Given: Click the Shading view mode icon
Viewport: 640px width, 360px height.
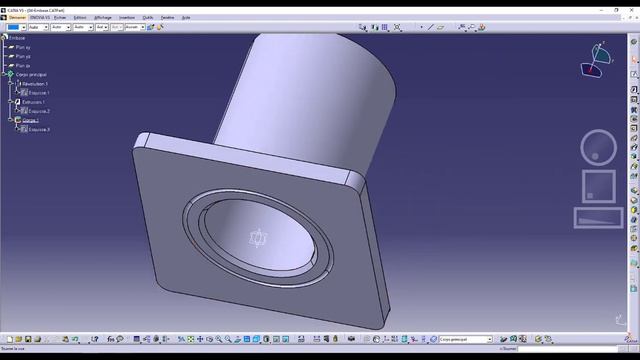Looking at the screenshot, I should click(x=267, y=339).
